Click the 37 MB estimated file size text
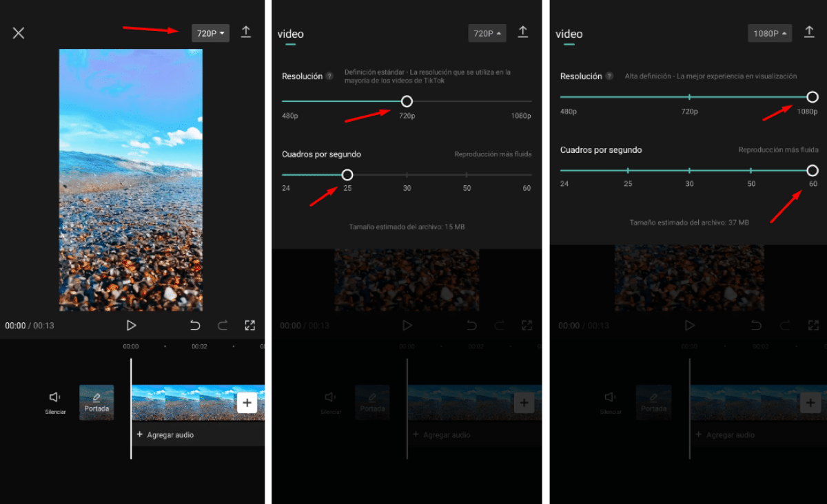This screenshot has width=827, height=504. pos(689,222)
